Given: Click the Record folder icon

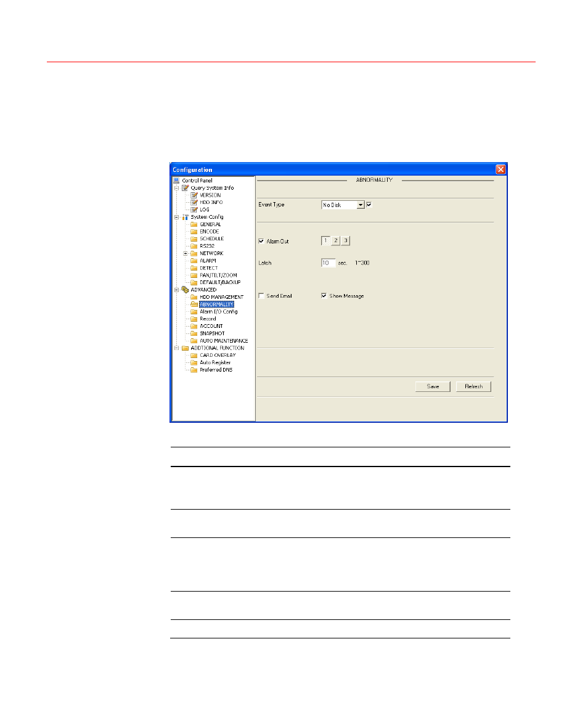Looking at the screenshot, I should pyautogui.click(x=194, y=319).
